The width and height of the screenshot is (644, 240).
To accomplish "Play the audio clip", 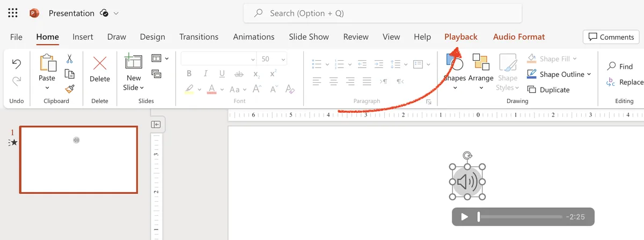I will (465, 217).
